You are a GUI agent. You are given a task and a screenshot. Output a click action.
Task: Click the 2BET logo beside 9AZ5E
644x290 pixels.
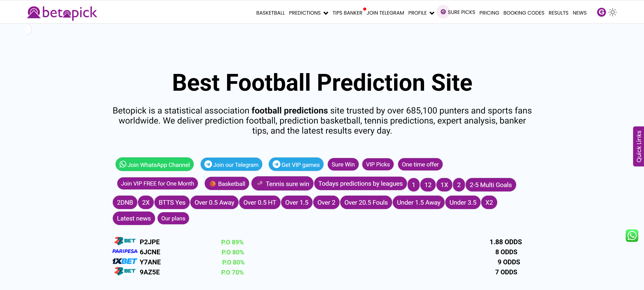pos(125,271)
